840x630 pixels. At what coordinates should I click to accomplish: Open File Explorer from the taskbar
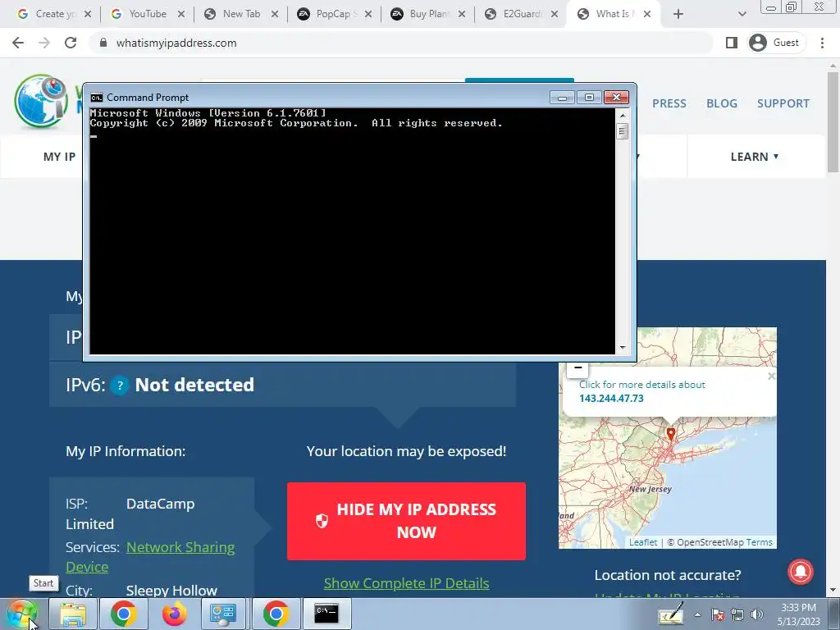point(73,614)
